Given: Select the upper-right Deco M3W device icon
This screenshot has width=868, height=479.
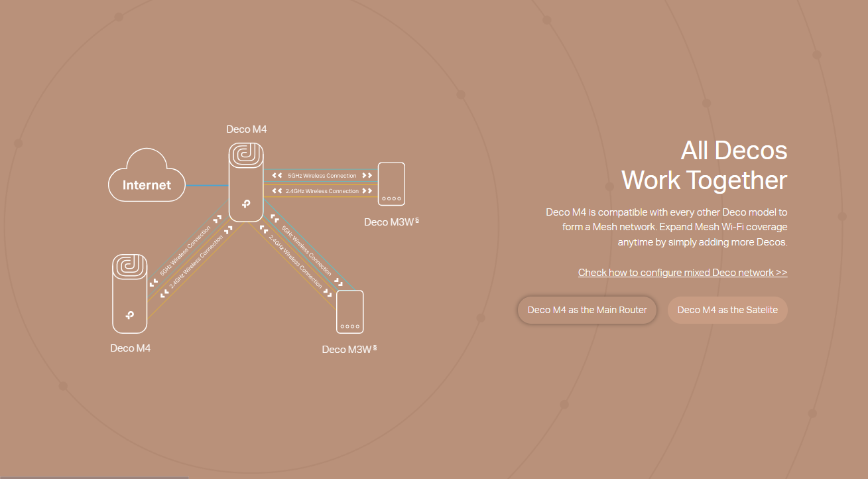Looking at the screenshot, I should (x=391, y=184).
